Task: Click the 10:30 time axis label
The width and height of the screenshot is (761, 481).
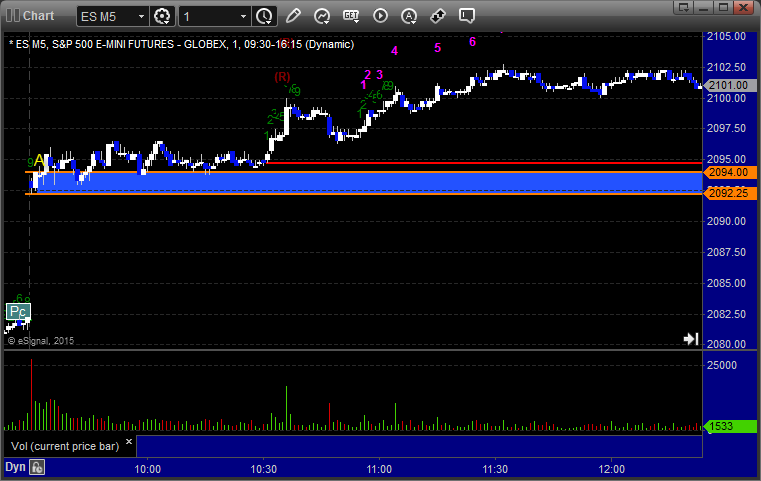Action: click(x=264, y=469)
